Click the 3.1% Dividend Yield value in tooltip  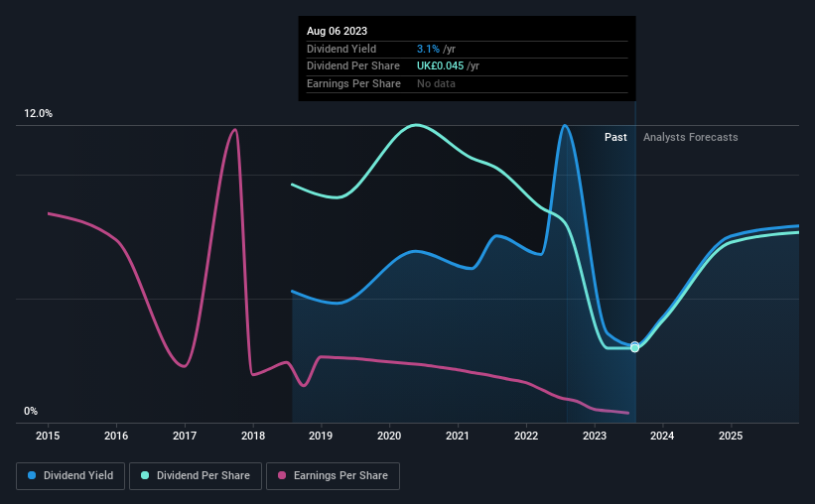[428, 49]
